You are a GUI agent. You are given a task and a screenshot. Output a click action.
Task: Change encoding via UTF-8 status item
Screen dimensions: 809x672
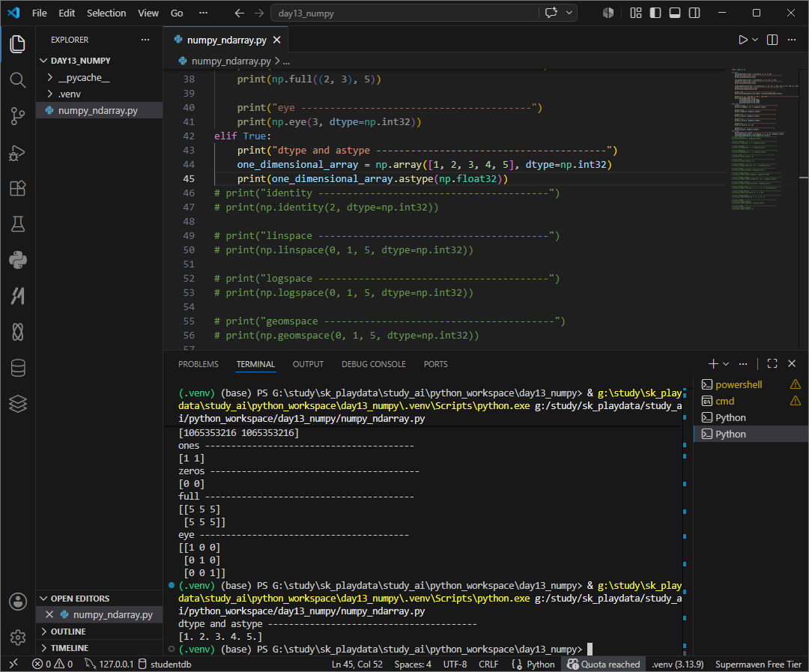pyautogui.click(x=455, y=665)
